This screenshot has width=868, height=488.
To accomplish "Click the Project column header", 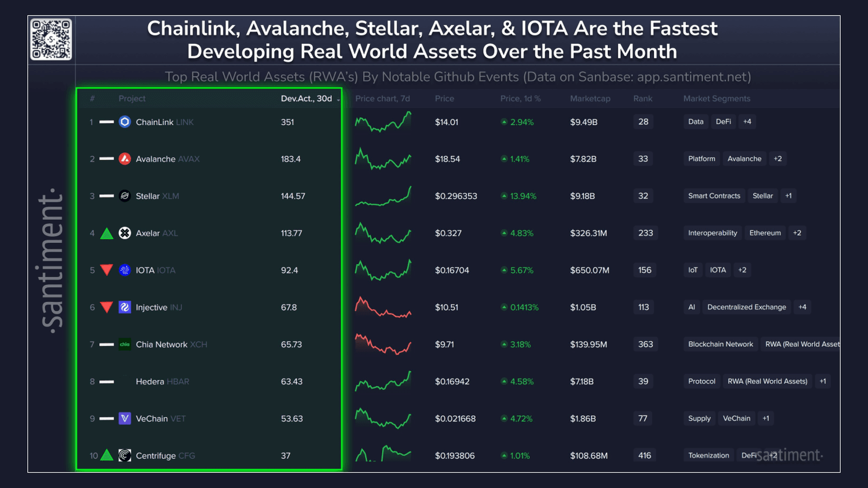I will (132, 98).
